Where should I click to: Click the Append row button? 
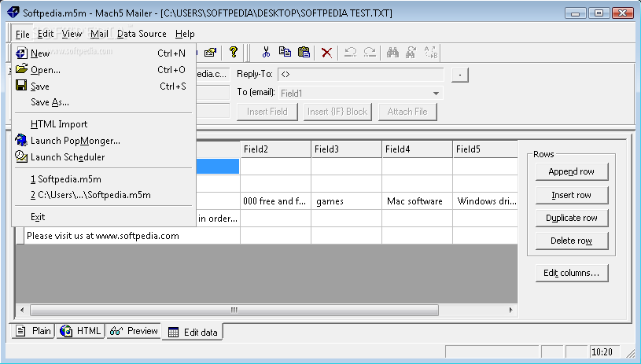(572, 171)
